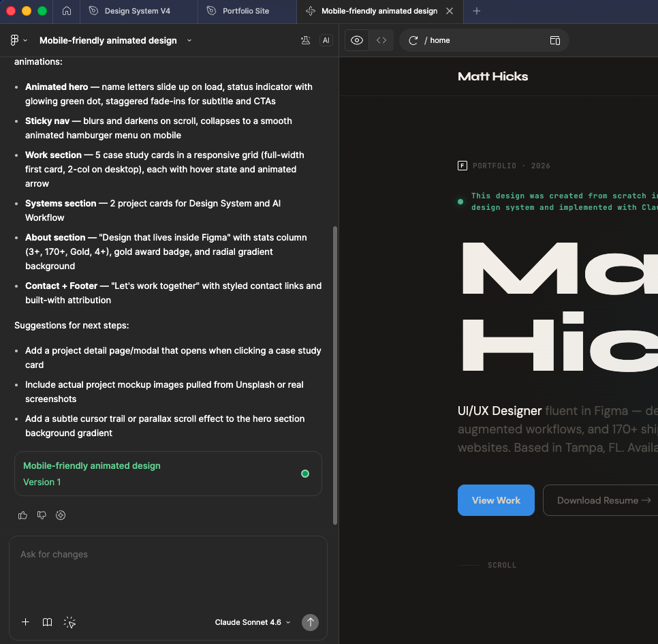Open guidelines using the book icon
The width and height of the screenshot is (658, 644).
click(47, 622)
